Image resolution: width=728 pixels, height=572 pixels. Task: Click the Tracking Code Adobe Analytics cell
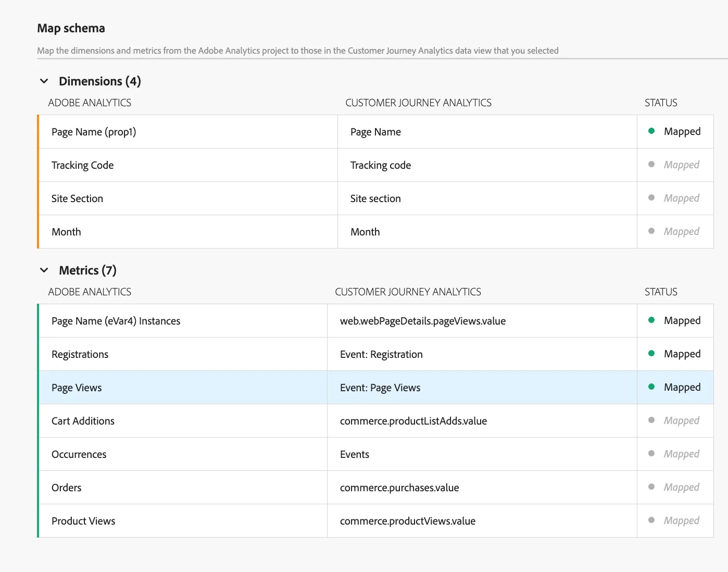(188, 165)
